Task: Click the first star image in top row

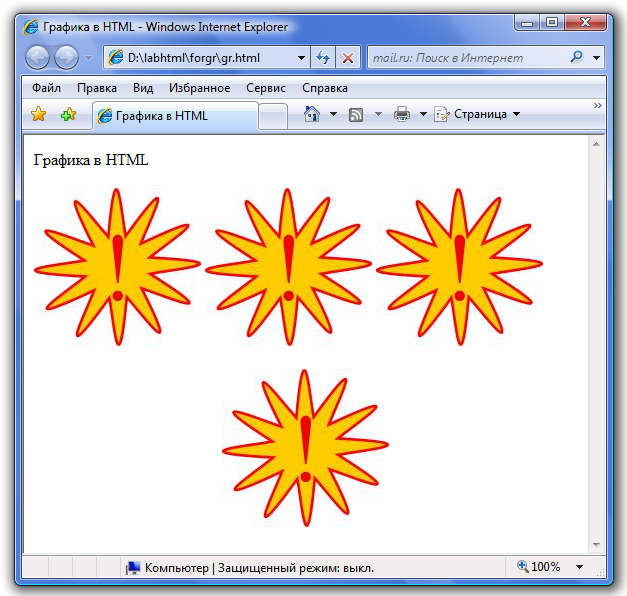Action: (118, 267)
